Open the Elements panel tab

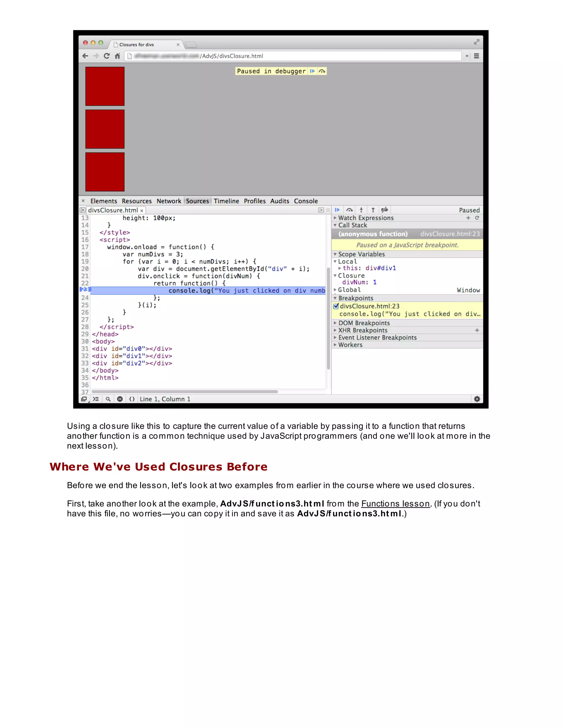[x=103, y=201]
